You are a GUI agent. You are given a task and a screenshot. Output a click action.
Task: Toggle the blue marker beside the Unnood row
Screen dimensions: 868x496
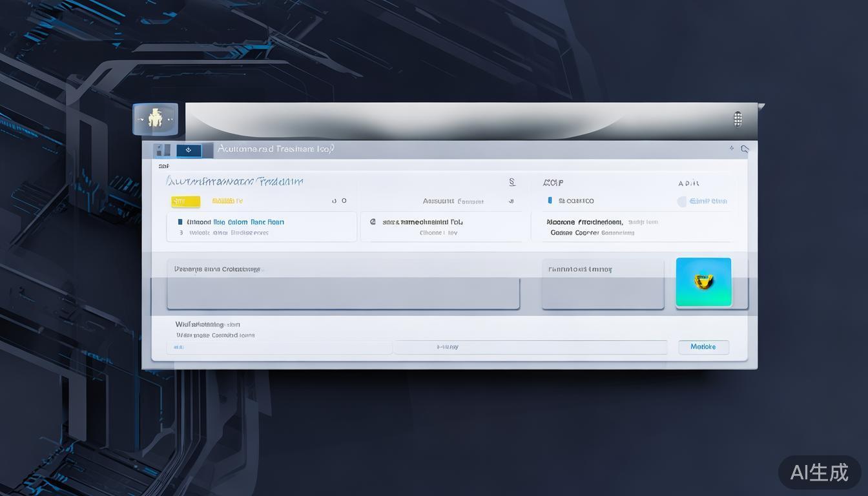180,222
